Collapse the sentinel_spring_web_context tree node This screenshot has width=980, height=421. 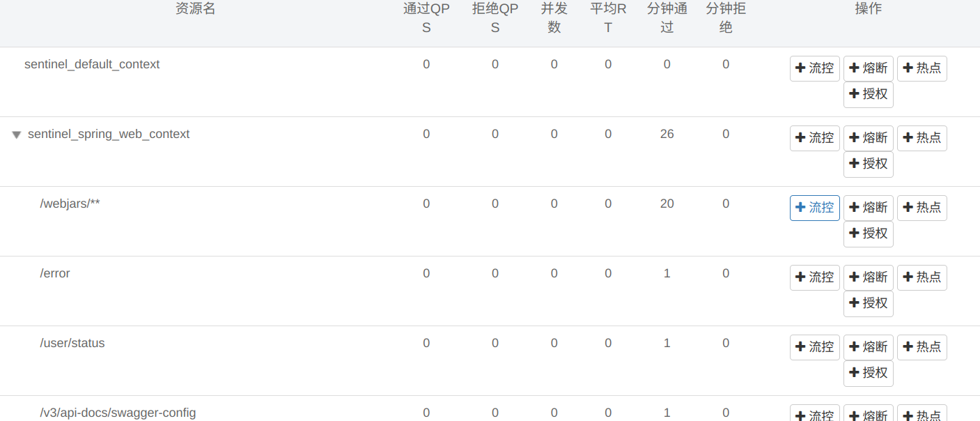point(17,135)
